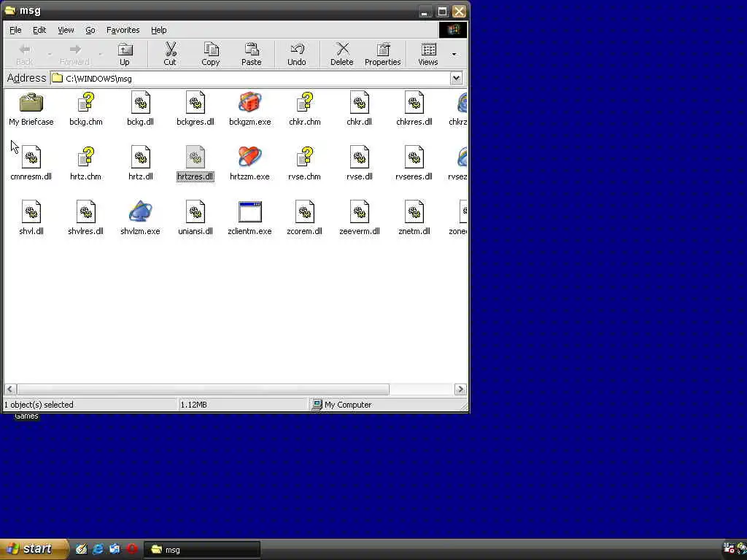This screenshot has height=560, width=747.
Task: Click the Copy toolbar button
Action: click(211, 54)
